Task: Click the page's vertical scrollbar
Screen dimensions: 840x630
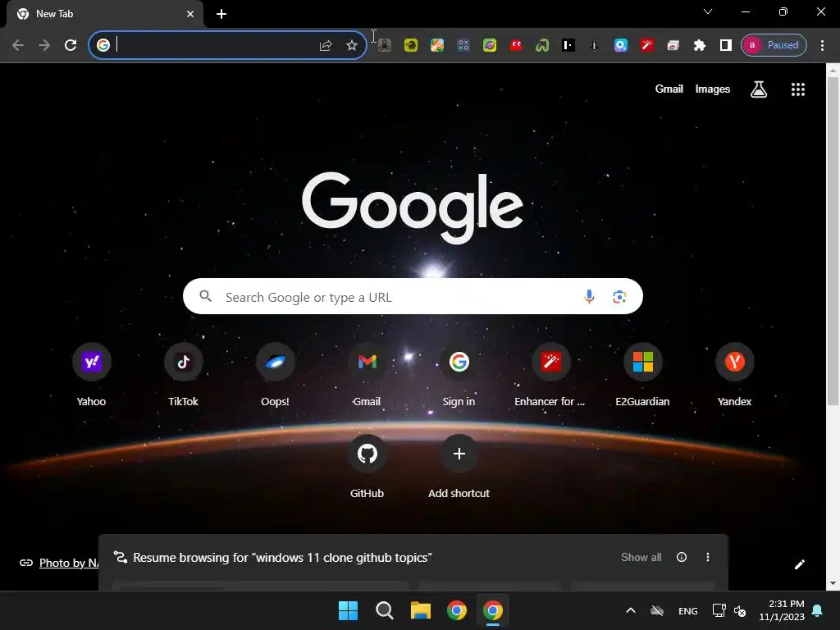Action: 833,241
